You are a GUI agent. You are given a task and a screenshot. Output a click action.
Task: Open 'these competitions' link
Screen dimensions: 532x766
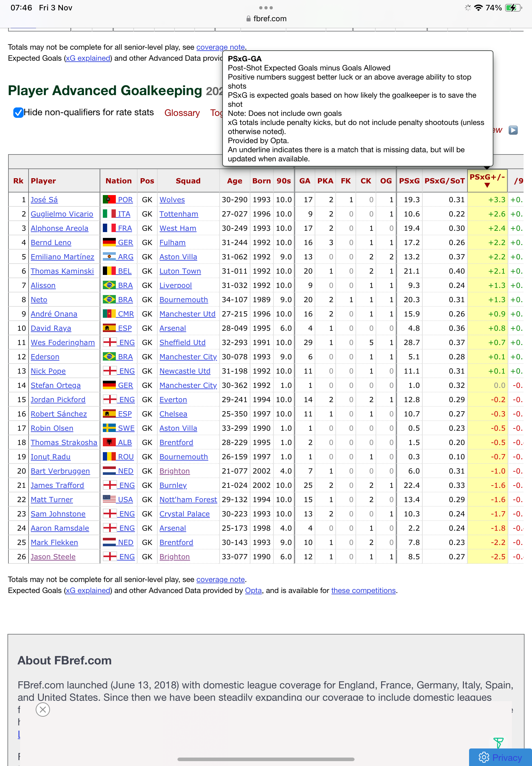(x=363, y=590)
